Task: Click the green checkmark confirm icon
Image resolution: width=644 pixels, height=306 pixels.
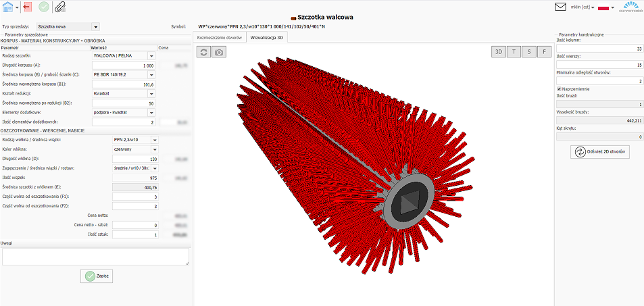Action: click(x=44, y=7)
